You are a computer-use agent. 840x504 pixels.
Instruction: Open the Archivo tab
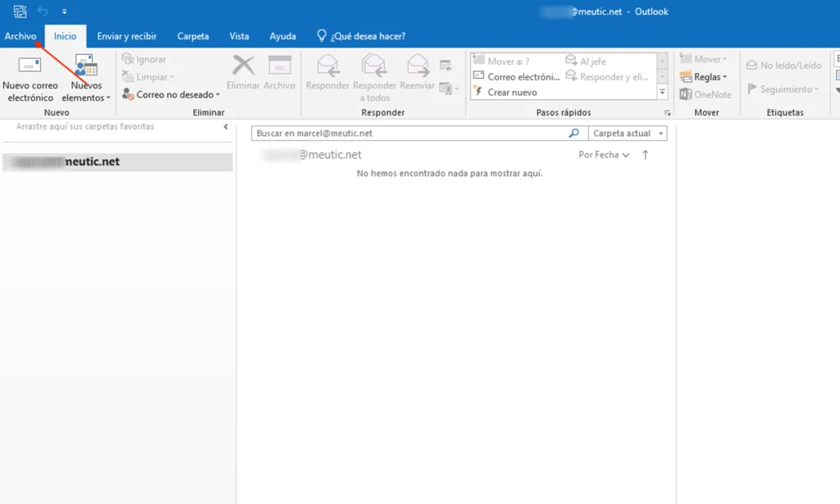(21, 36)
